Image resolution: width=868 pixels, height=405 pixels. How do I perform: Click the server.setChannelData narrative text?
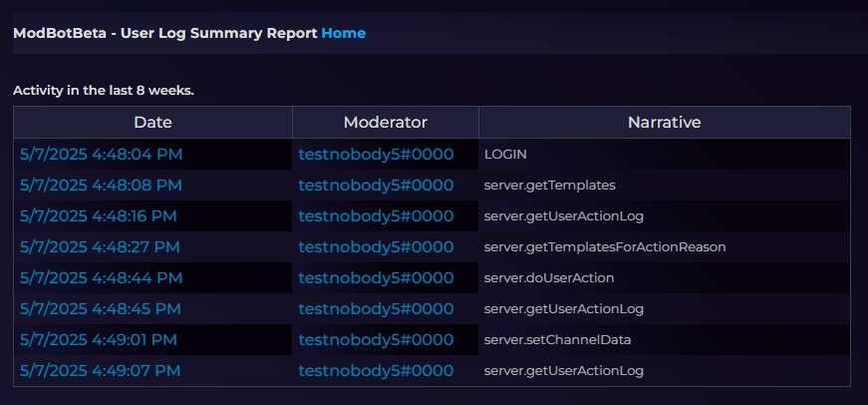coord(557,339)
